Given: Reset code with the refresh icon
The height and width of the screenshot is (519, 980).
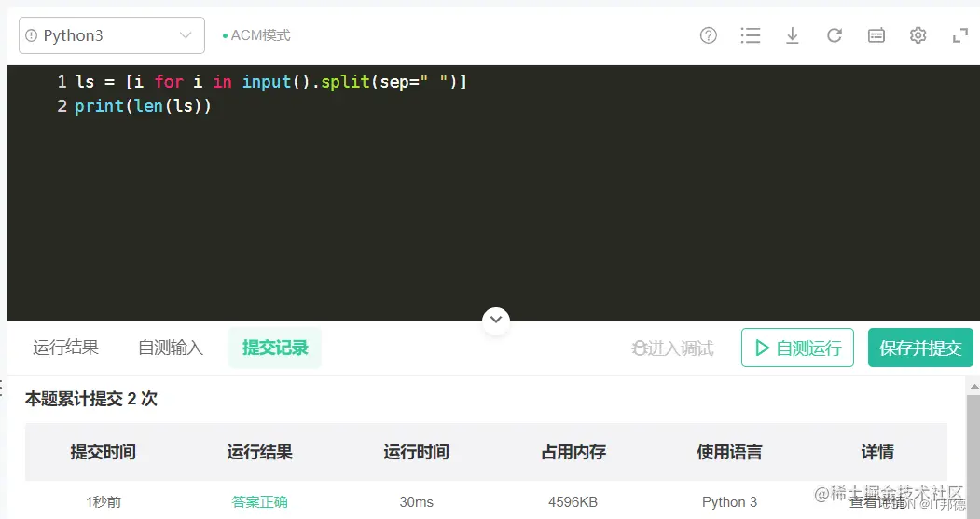Looking at the screenshot, I should pyautogui.click(x=835, y=35).
